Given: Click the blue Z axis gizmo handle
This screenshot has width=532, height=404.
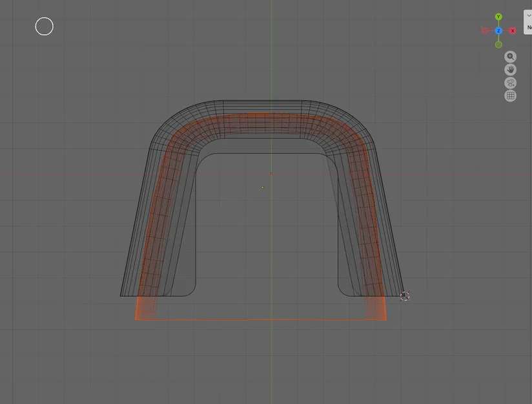Looking at the screenshot, I should coord(498,31).
